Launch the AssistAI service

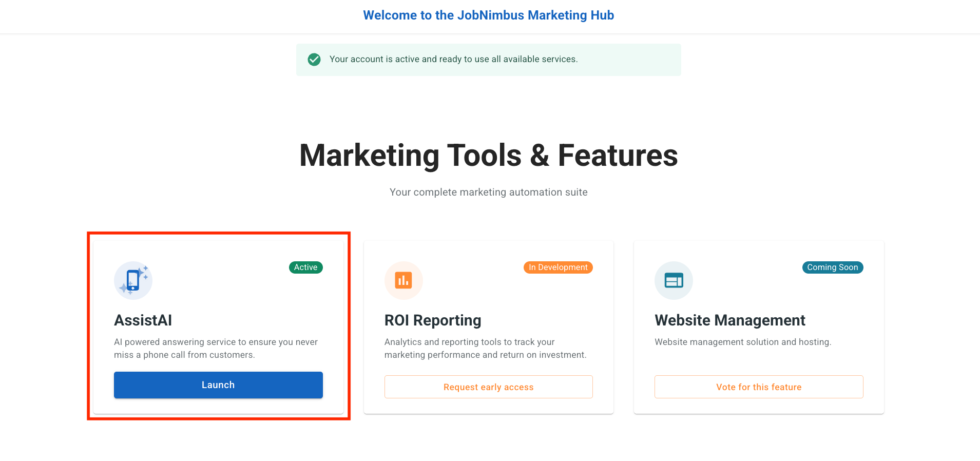click(x=218, y=385)
